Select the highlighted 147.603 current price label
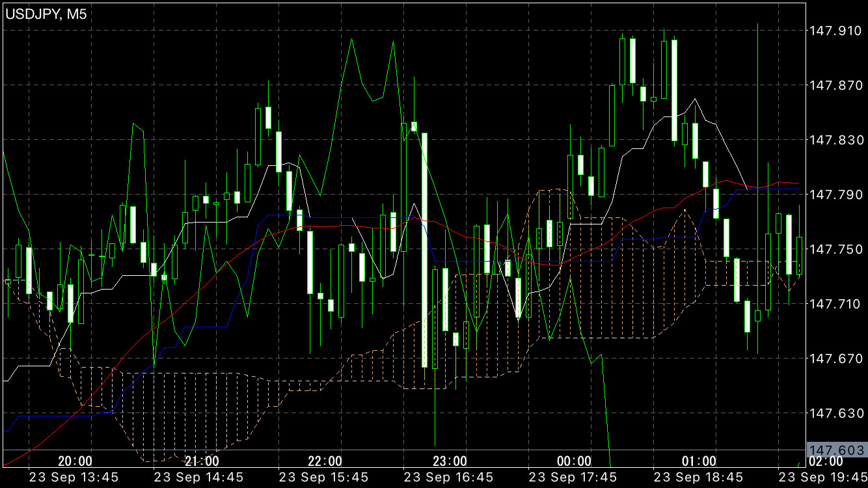 836,450
